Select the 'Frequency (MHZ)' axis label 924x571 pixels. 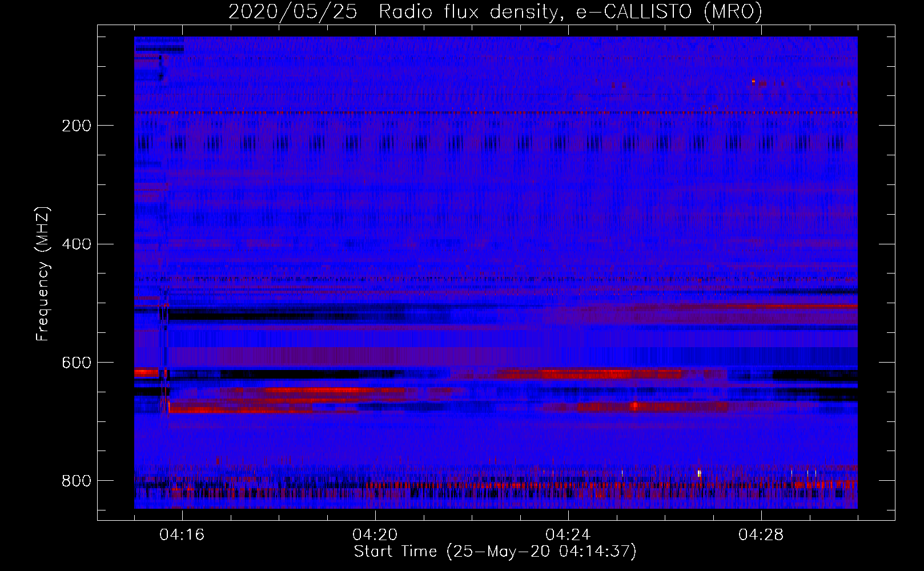pos(43,274)
